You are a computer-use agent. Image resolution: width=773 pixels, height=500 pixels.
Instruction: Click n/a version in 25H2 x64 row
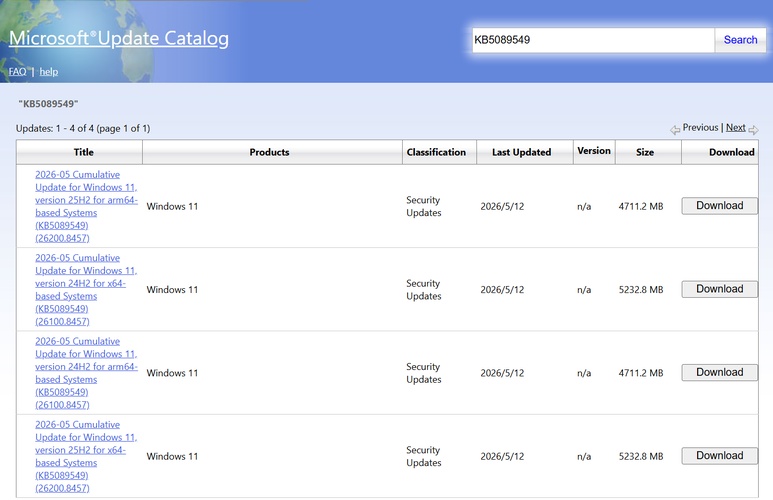pos(584,457)
